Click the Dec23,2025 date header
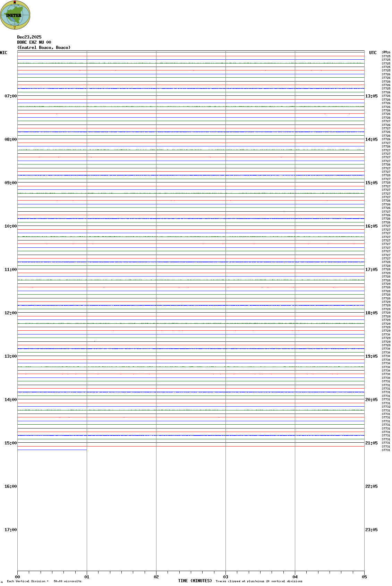The height and width of the screenshot is (586, 392). (x=29, y=37)
